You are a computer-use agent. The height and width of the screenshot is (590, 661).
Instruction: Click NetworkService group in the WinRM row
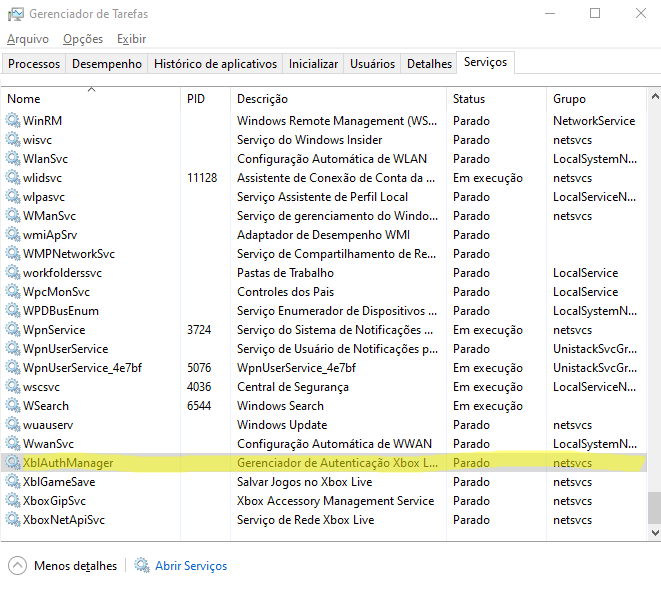594,121
